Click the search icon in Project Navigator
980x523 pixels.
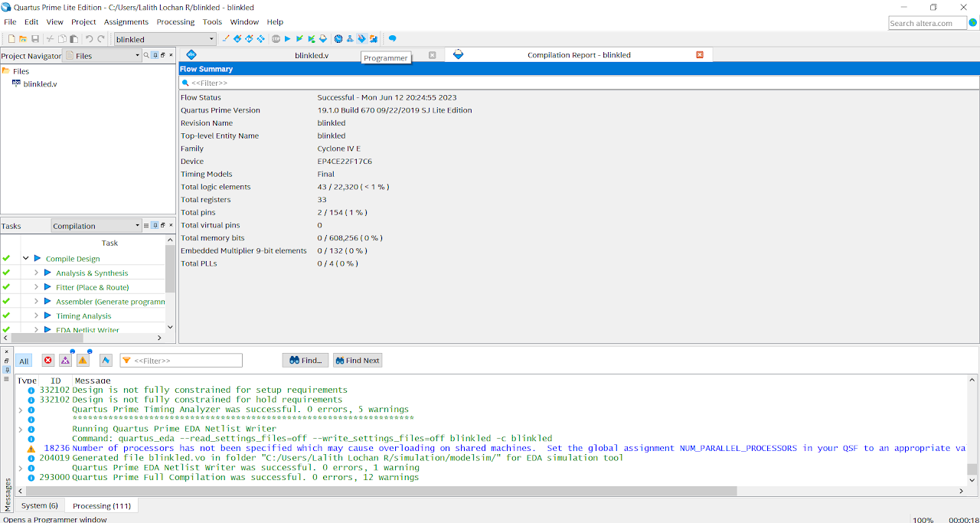[145, 55]
